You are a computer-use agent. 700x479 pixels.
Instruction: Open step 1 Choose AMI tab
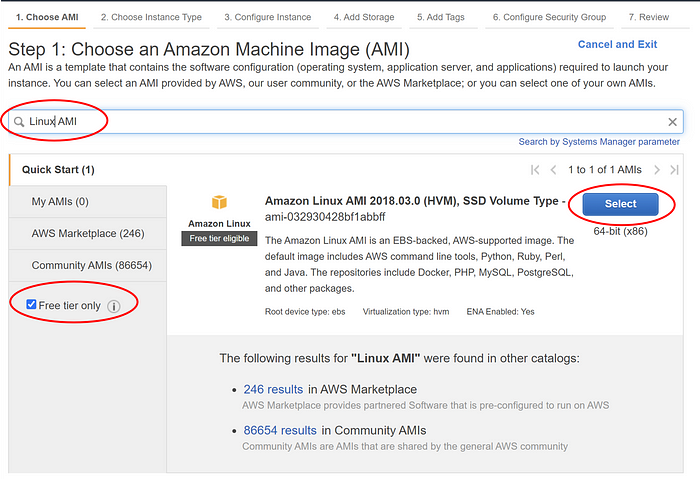pos(47,17)
